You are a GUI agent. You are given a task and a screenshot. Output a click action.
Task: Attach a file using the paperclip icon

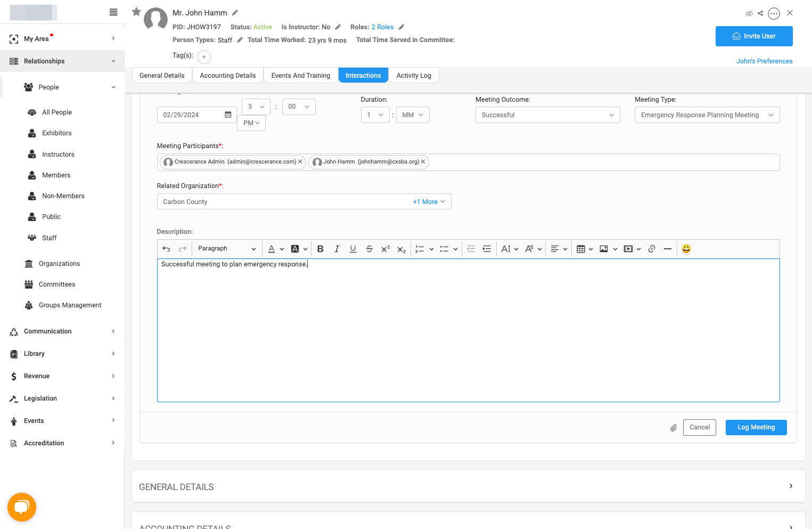pyautogui.click(x=674, y=428)
